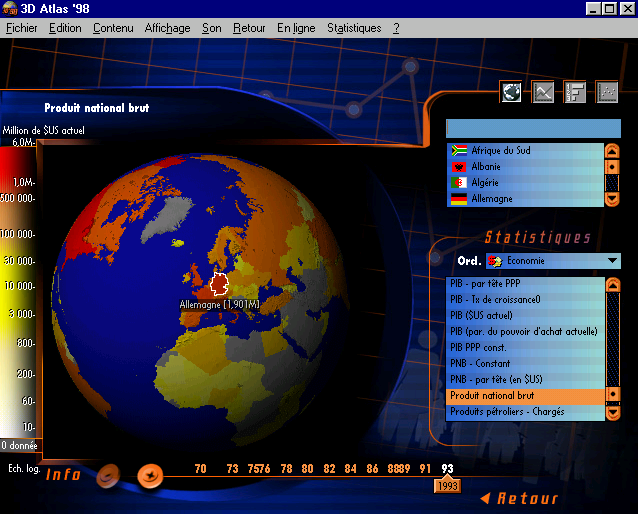Open the En ligne menu
Image resolution: width=638 pixels, height=514 pixels.
(296, 28)
